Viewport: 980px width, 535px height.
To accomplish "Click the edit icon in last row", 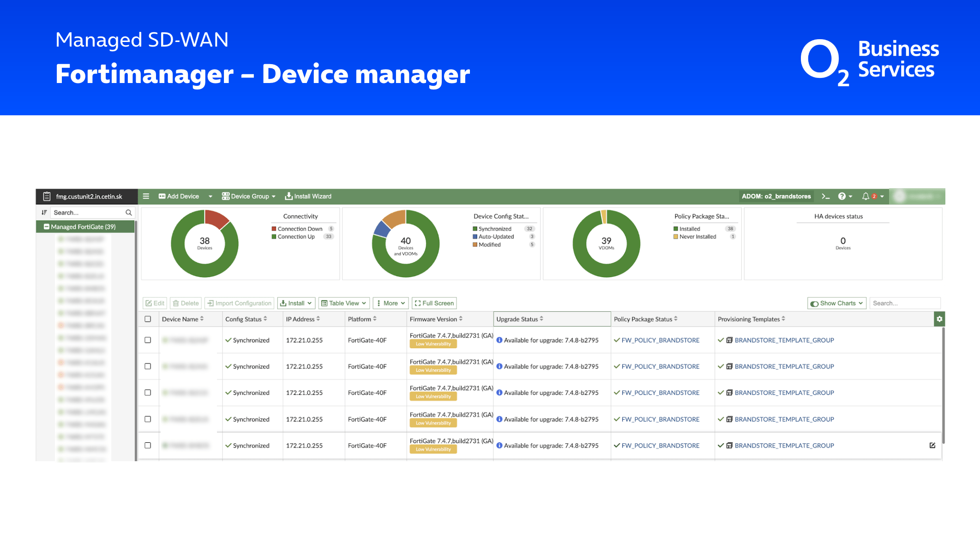I will [x=932, y=446].
